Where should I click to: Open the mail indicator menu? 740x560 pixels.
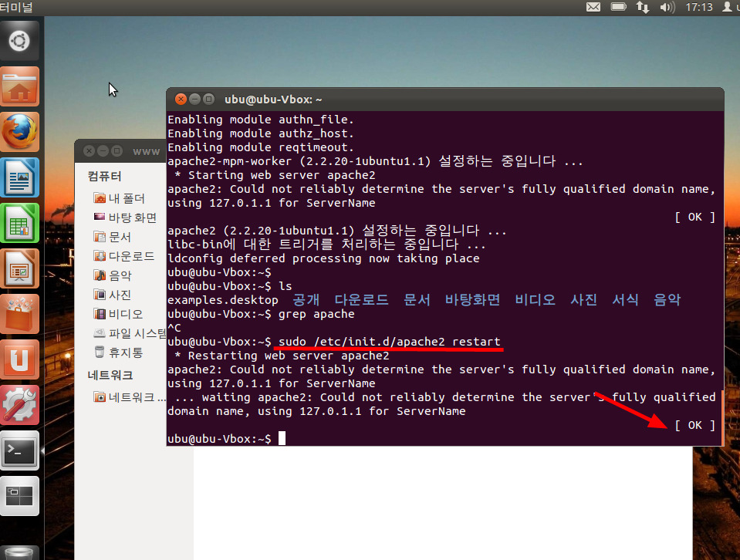tap(593, 8)
